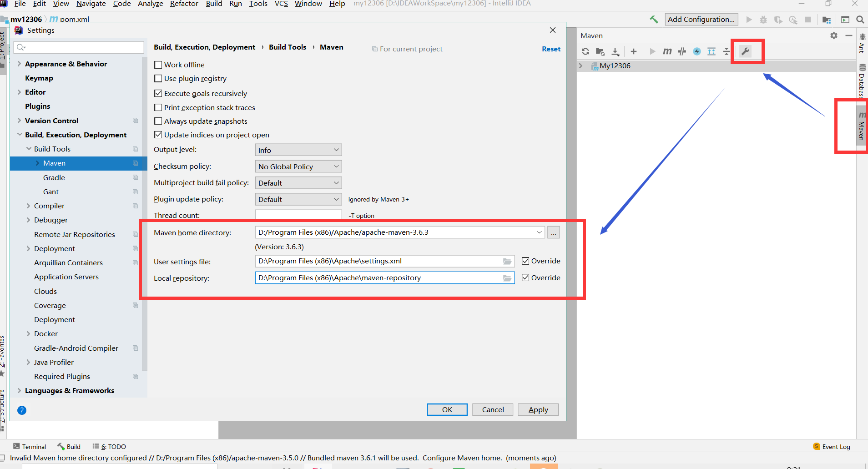
Task: Click the Build Project hammer icon
Action: [654, 19]
